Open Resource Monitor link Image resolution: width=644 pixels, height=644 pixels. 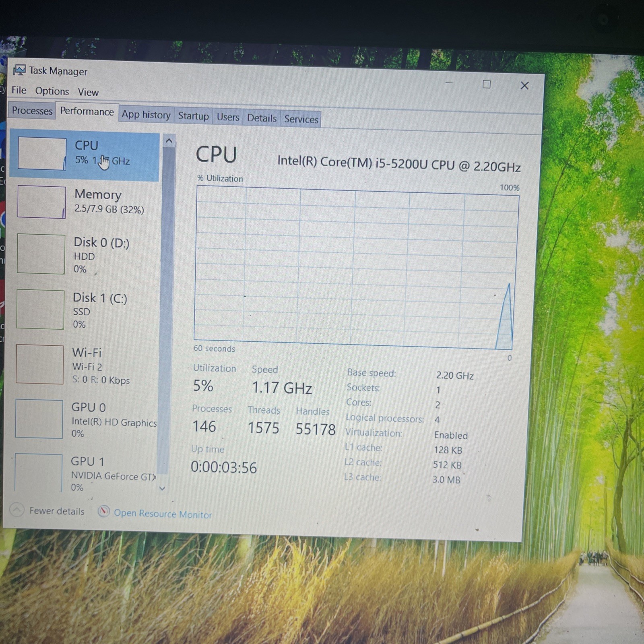click(x=163, y=514)
